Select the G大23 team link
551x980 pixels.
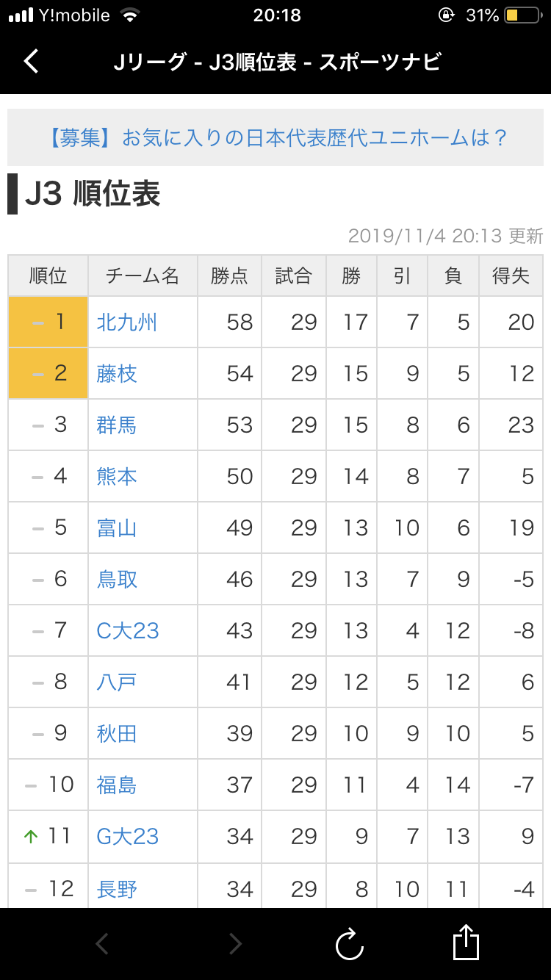click(x=128, y=837)
